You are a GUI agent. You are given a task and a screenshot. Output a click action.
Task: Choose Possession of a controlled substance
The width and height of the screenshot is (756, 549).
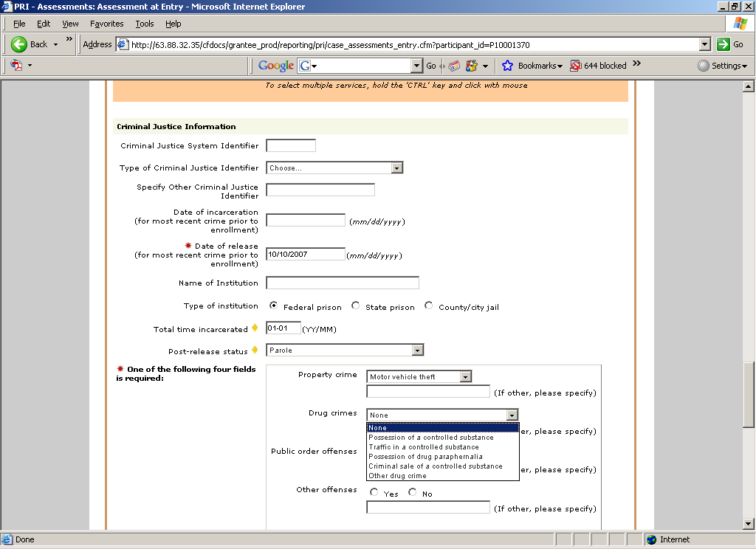point(443,437)
